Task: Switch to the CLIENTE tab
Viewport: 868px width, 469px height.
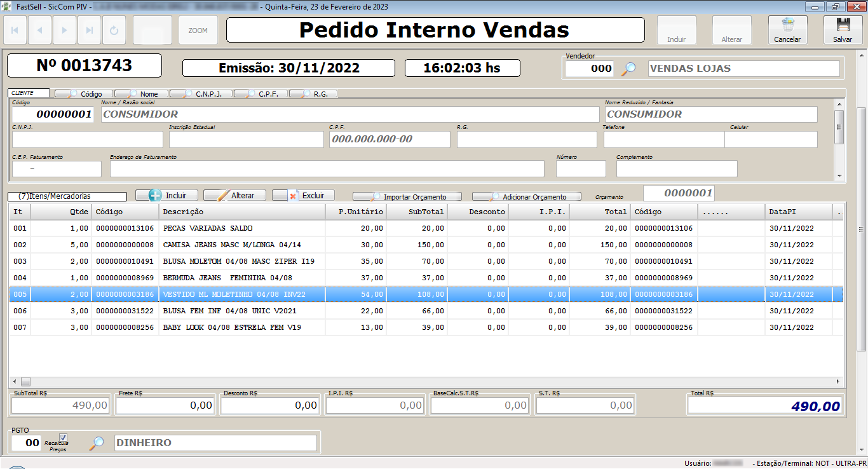Action: tap(29, 92)
